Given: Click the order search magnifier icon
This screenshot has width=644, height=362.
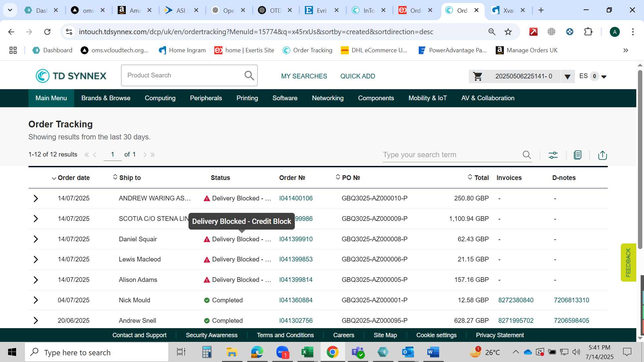Looking at the screenshot, I should [x=527, y=155].
